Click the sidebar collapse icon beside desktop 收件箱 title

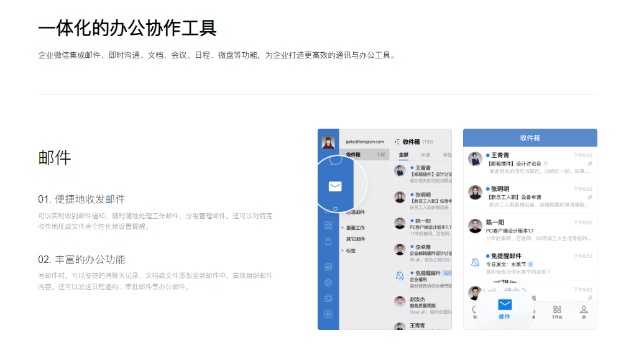point(398,142)
